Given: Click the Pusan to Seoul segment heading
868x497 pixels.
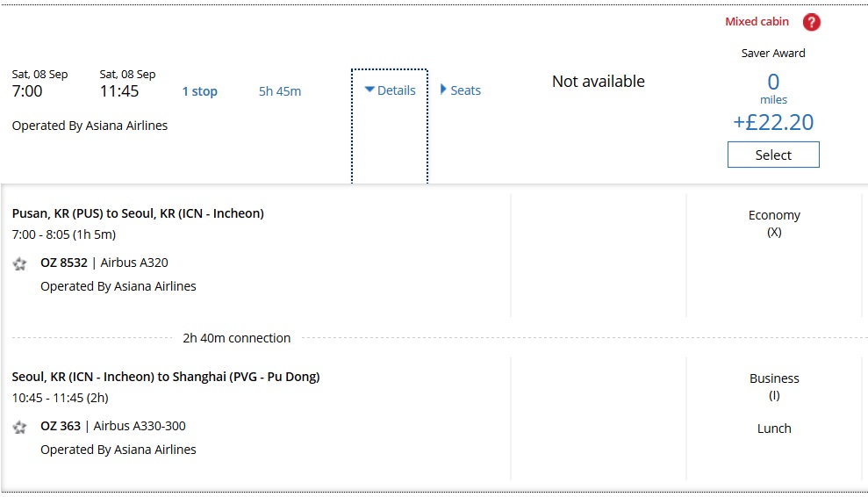Looking at the screenshot, I should 138,213.
